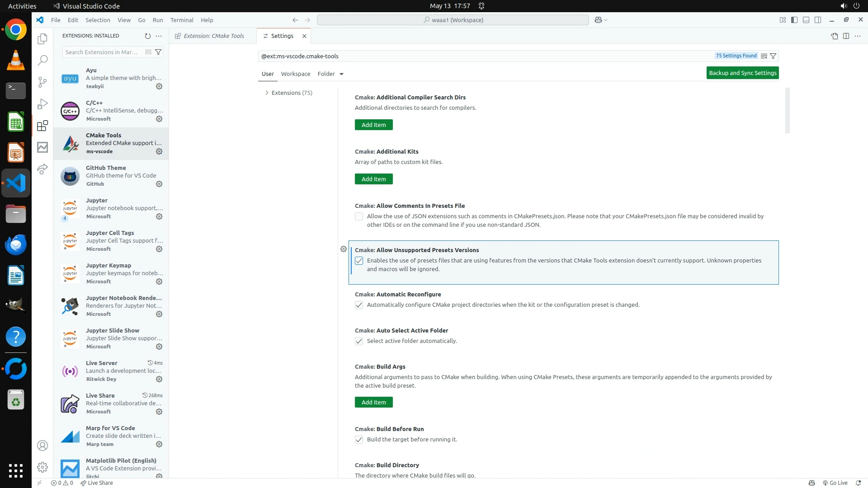
Task: Open the Explorer view in activity bar
Action: tap(42, 39)
